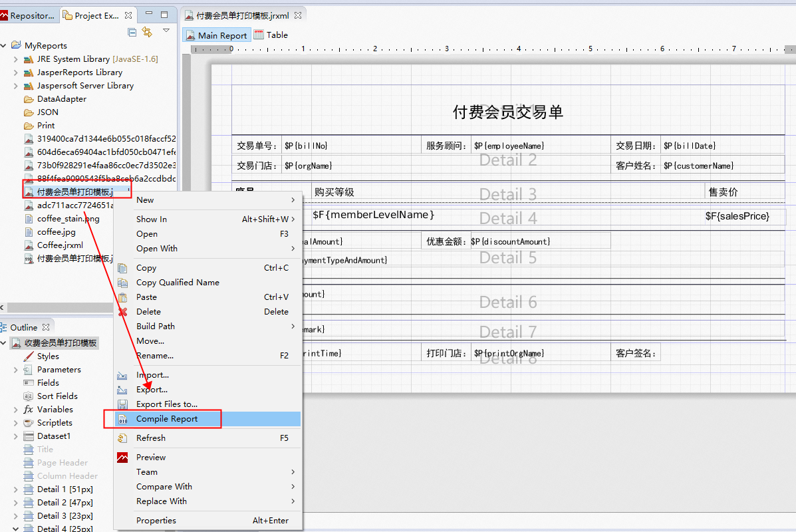Click Move... menu entry
Screen dimensions: 796x532
(208, 341)
